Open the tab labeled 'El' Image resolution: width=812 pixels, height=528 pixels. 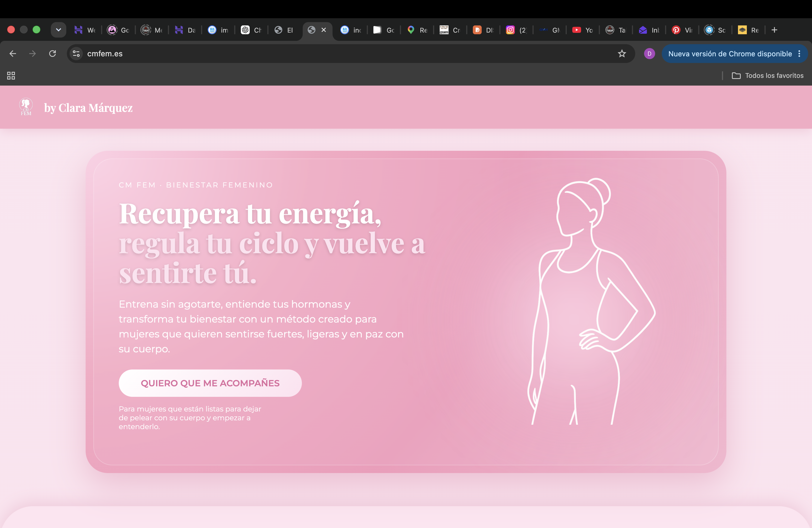[x=284, y=30]
